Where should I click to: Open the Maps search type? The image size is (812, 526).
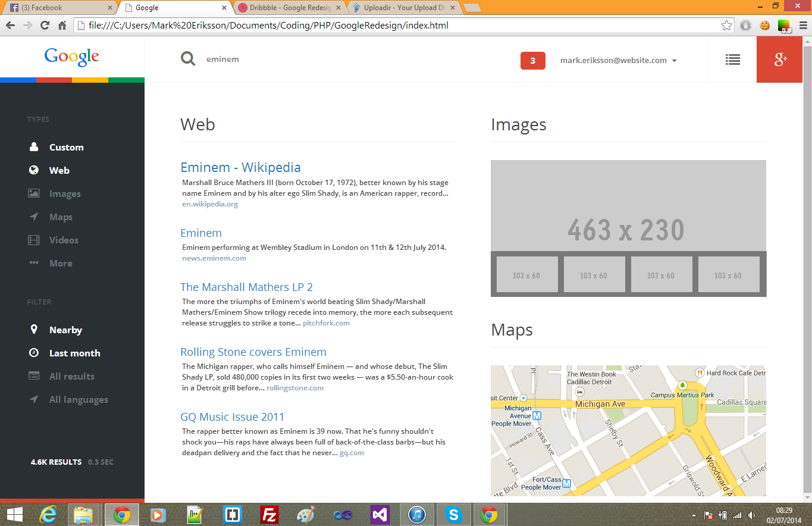(x=34, y=217)
